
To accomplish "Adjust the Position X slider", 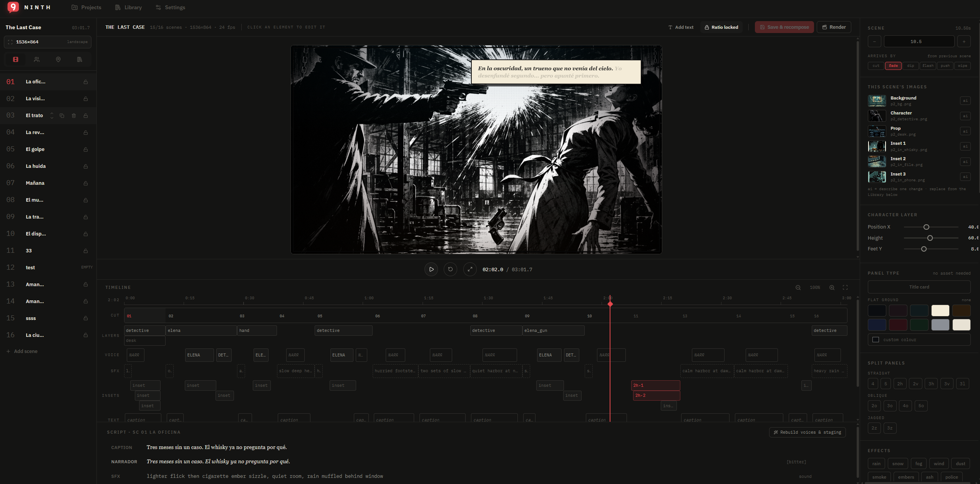I will pos(926,227).
